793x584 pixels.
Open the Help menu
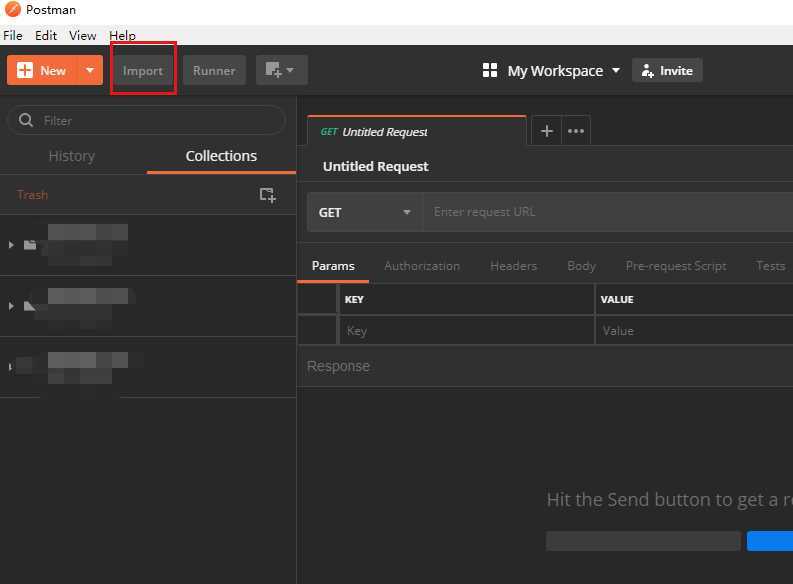[122, 35]
